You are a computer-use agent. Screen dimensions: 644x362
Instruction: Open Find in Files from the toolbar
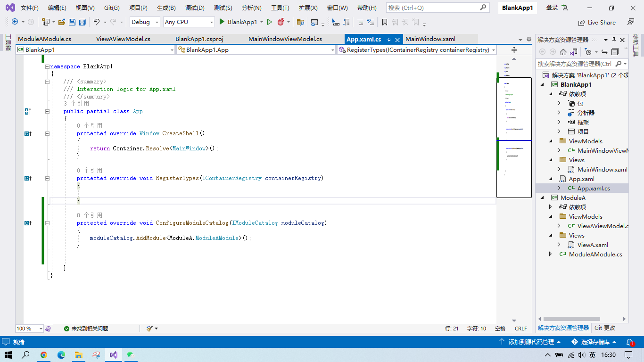click(300, 22)
